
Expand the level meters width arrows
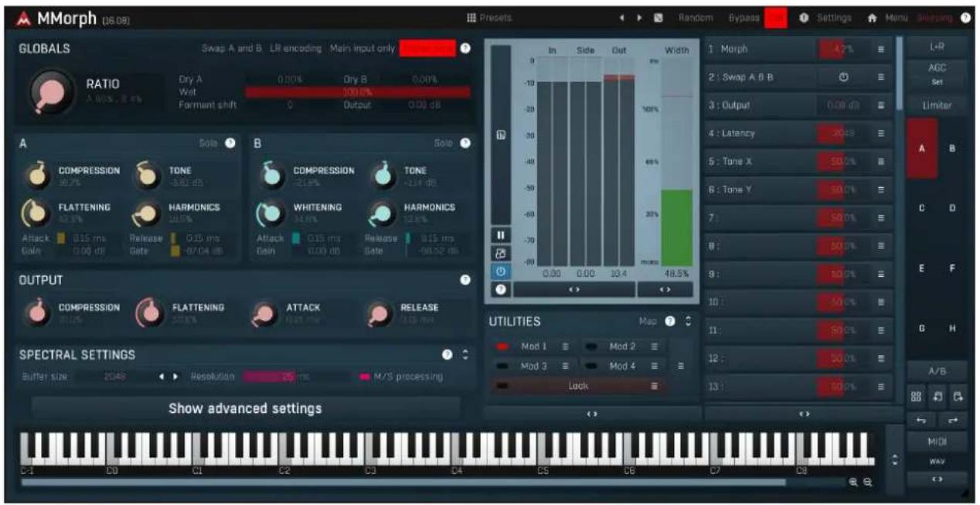[573, 289]
